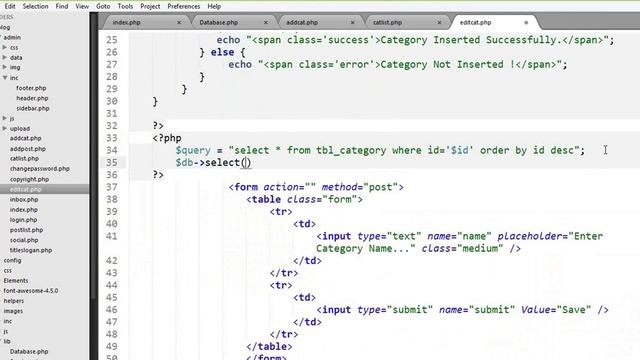
Task: Open inbox.php in sidebar
Action: pos(24,200)
